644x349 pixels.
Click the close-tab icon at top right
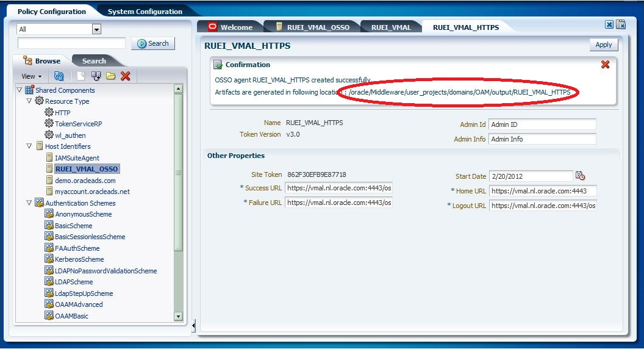point(609,24)
